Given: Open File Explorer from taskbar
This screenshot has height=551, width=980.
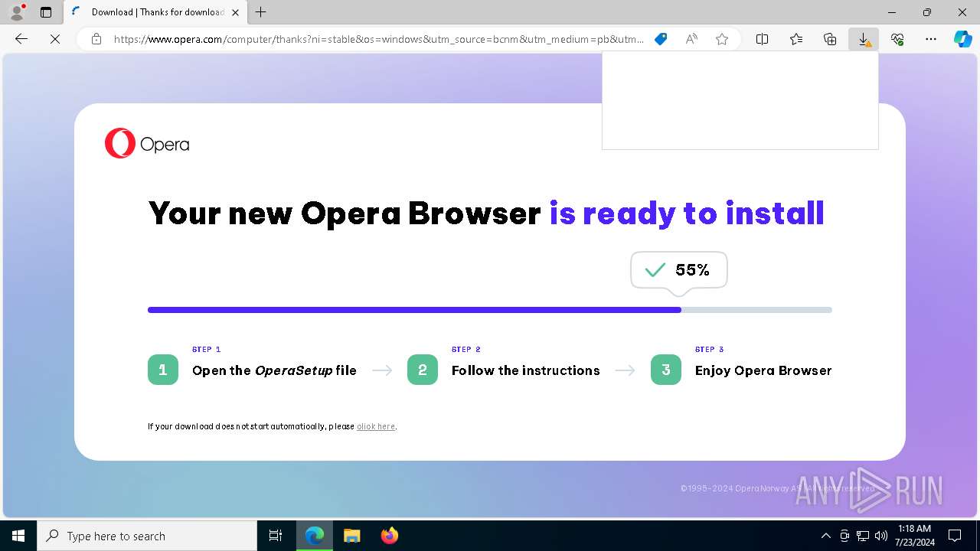Looking at the screenshot, I should point(352,536).
